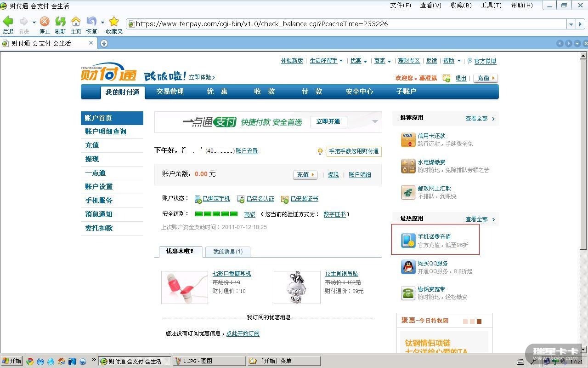Screen dimensions: 588x368
Task: Click the QQ penguin icon for 购买QQ服务
Action: coord(408,267)
